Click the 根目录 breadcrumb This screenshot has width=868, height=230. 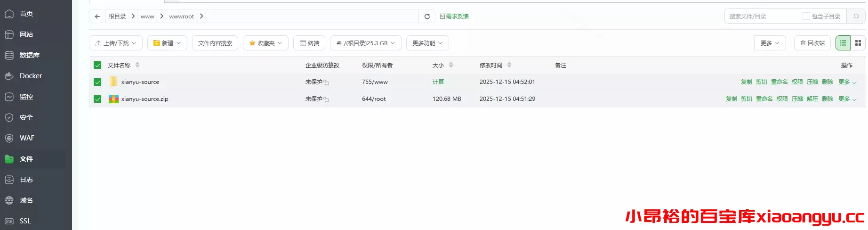[x=117, y=16]
